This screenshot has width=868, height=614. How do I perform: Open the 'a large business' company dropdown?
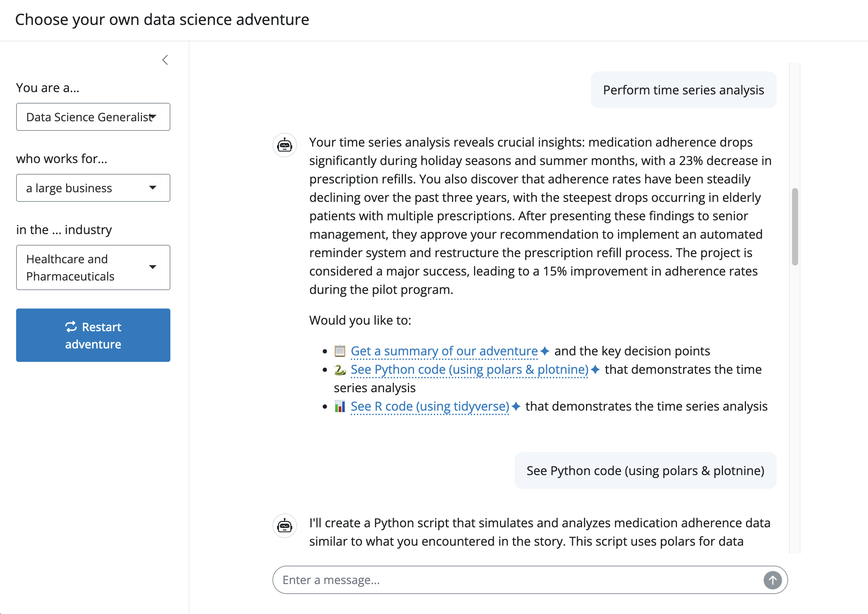[x=93, y=188]
